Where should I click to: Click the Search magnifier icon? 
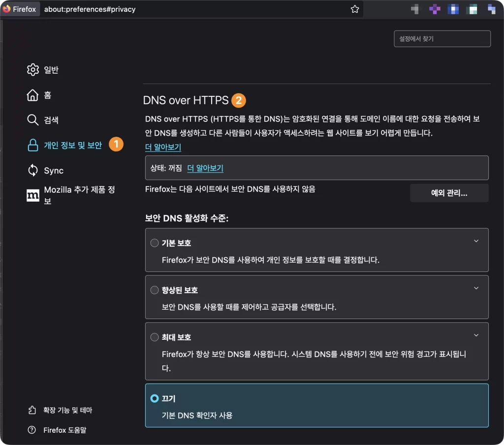[32, 120]
